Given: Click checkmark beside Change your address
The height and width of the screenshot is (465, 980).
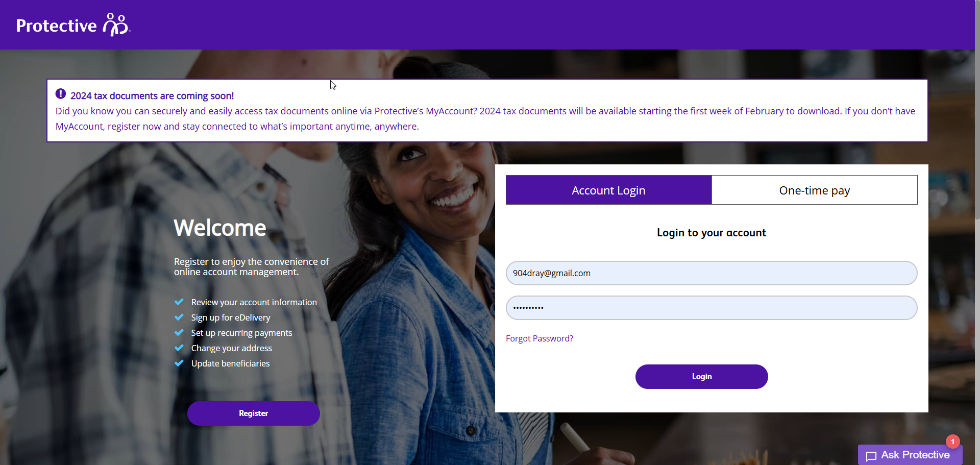Looking at the screenshot, I should pyautogui.click(x=179, y=348).
